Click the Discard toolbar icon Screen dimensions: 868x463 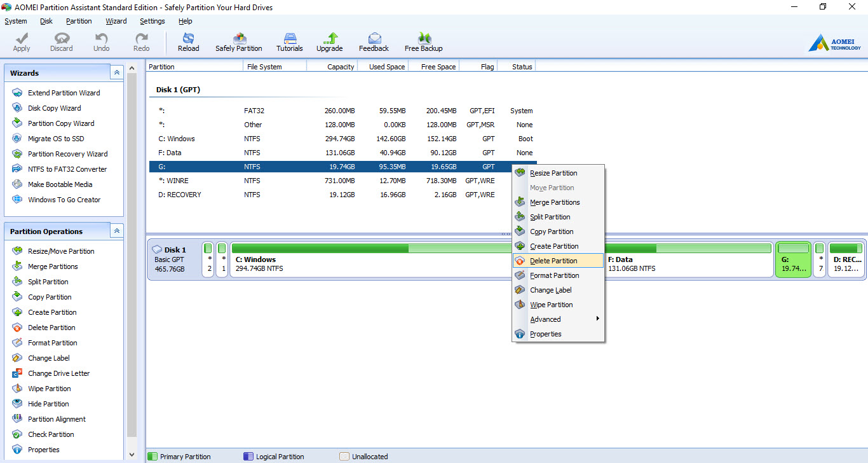tap(61, 41)
